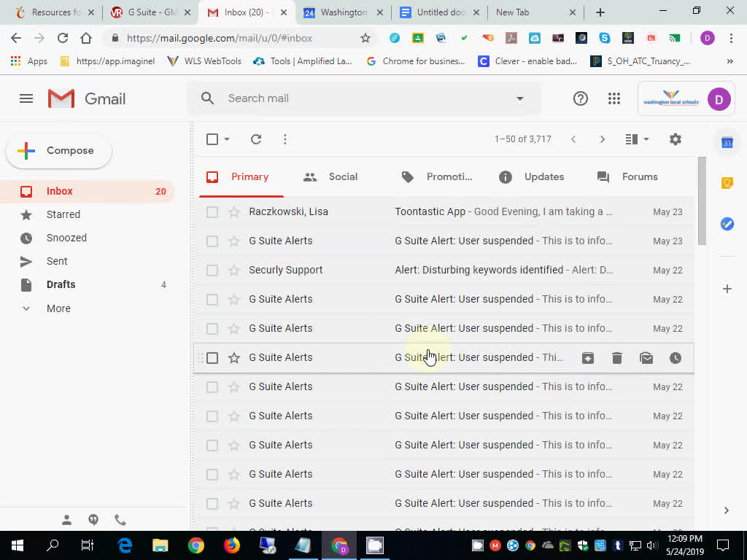
Task: Open Google Keep in the side panel
Action: coord(727,184)
